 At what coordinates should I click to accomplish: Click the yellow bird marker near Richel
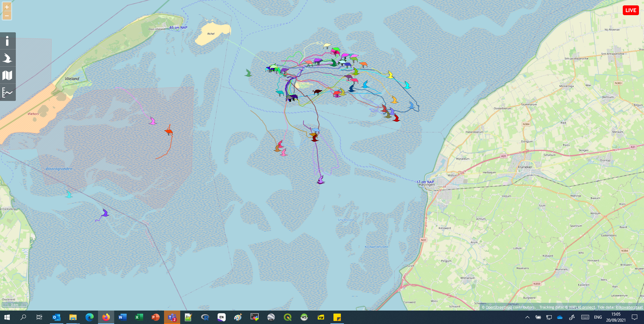click(327, 45)
